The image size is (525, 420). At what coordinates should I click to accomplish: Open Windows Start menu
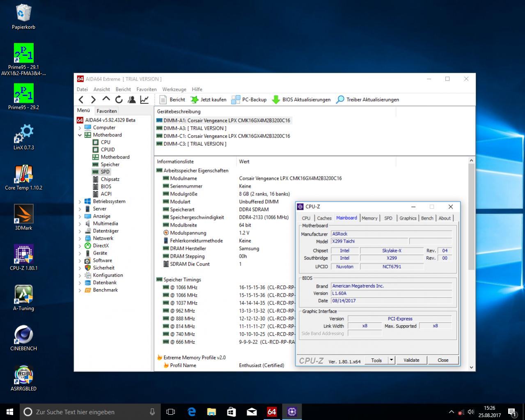pos(10,411)
